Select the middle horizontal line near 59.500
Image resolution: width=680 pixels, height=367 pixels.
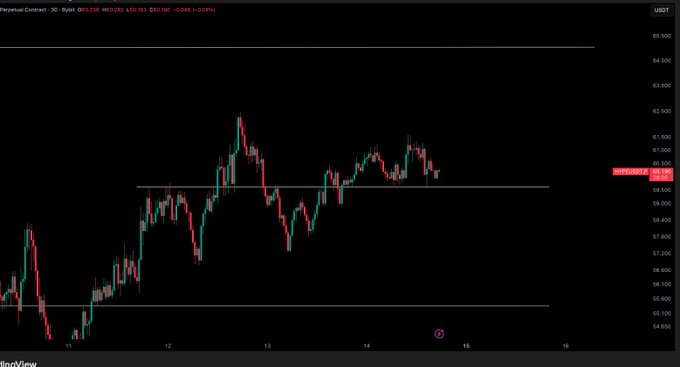click(343, 187)
